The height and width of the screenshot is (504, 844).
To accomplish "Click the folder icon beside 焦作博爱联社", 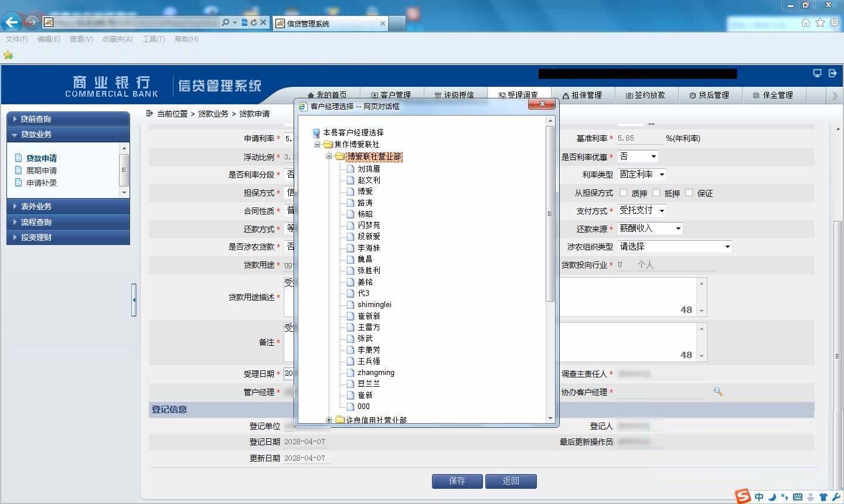I will click(328, 144).
